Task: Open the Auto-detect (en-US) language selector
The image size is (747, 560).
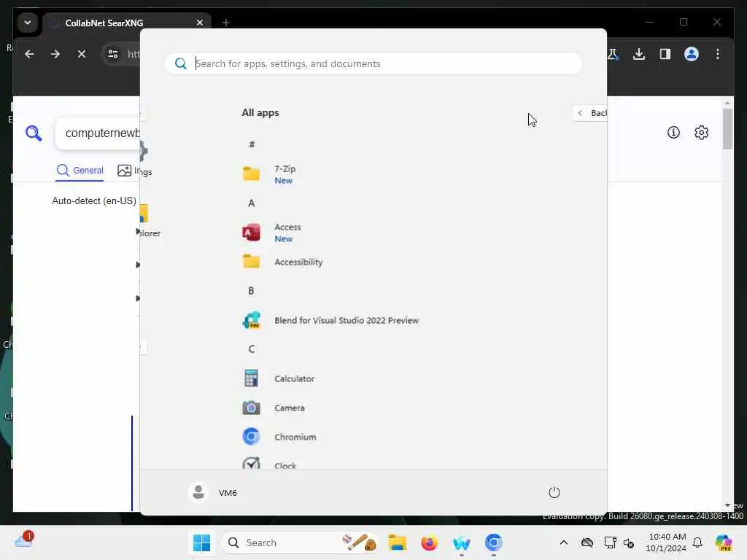Action: 94,201
